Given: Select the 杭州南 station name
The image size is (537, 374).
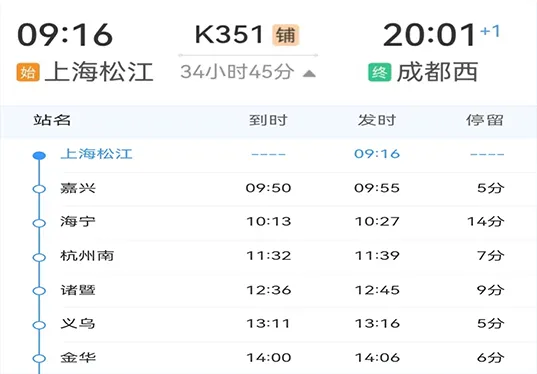Looking at the screenshot, I should (x=87, y=256).
